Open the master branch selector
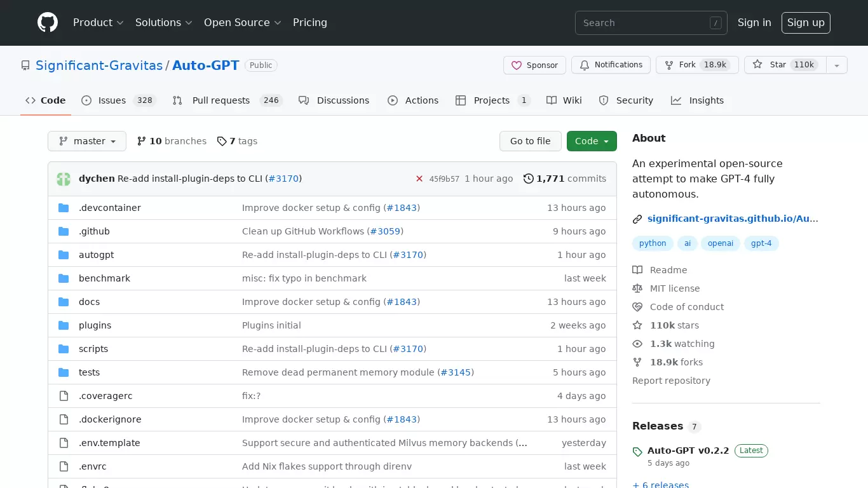 [87, 141]
